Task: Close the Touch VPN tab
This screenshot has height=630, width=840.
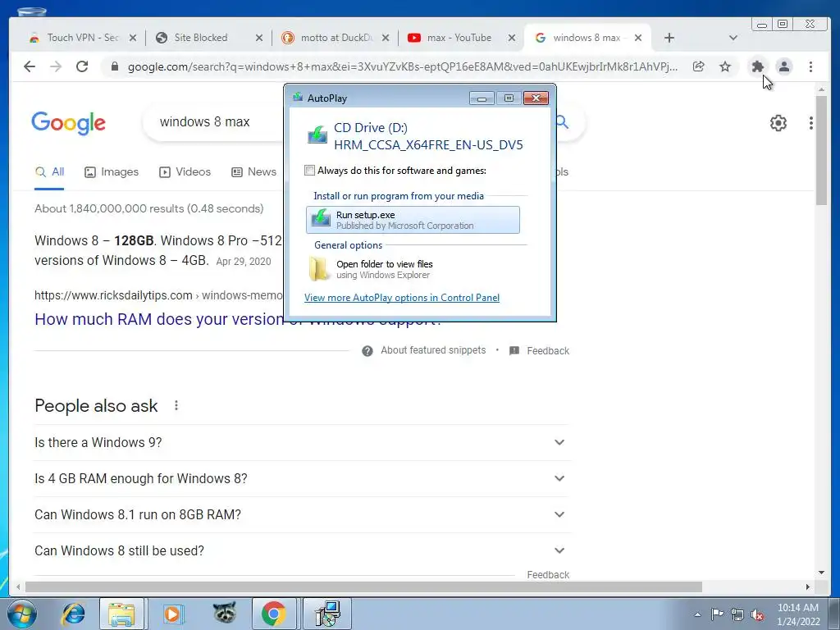Action: point(133,38)
